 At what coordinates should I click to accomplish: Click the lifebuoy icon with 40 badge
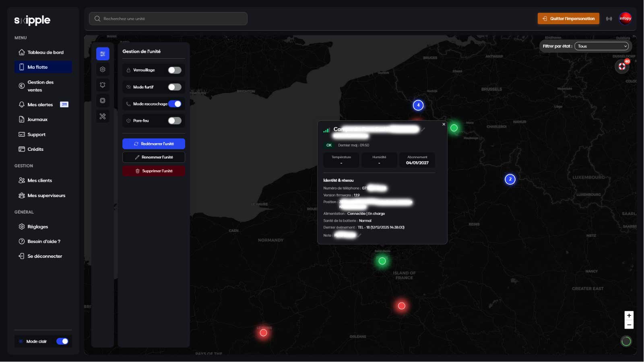coord(622,66)
